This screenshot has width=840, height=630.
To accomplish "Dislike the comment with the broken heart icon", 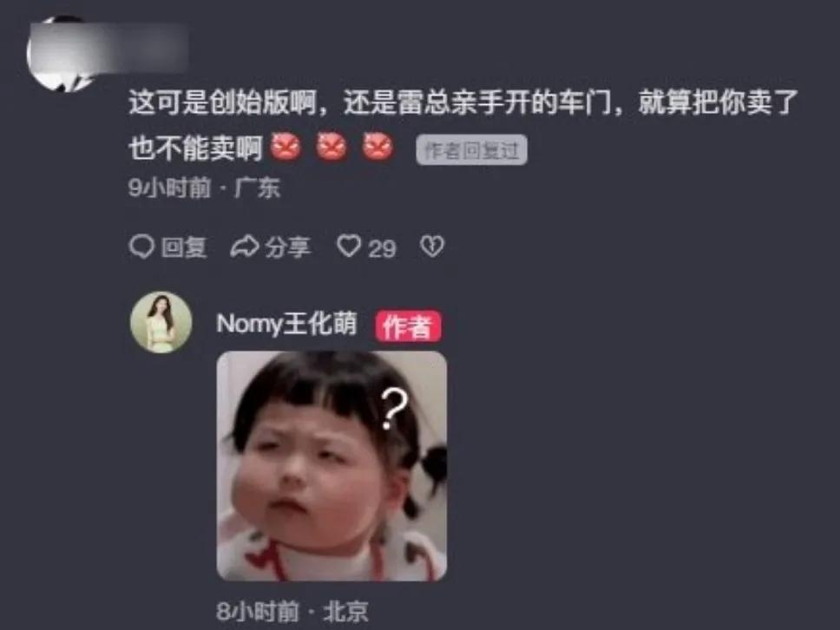I will (432, 246).
